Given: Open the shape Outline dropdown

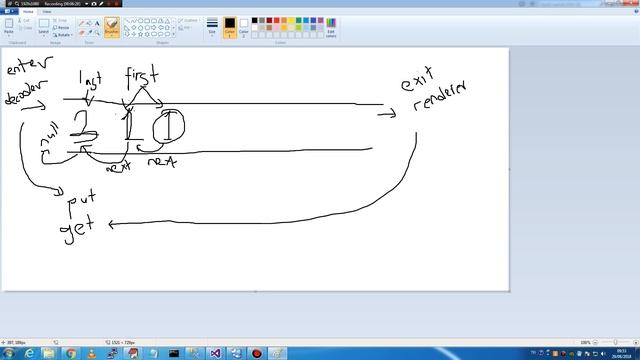Looking at the screenshot, I should pos(188,20).
